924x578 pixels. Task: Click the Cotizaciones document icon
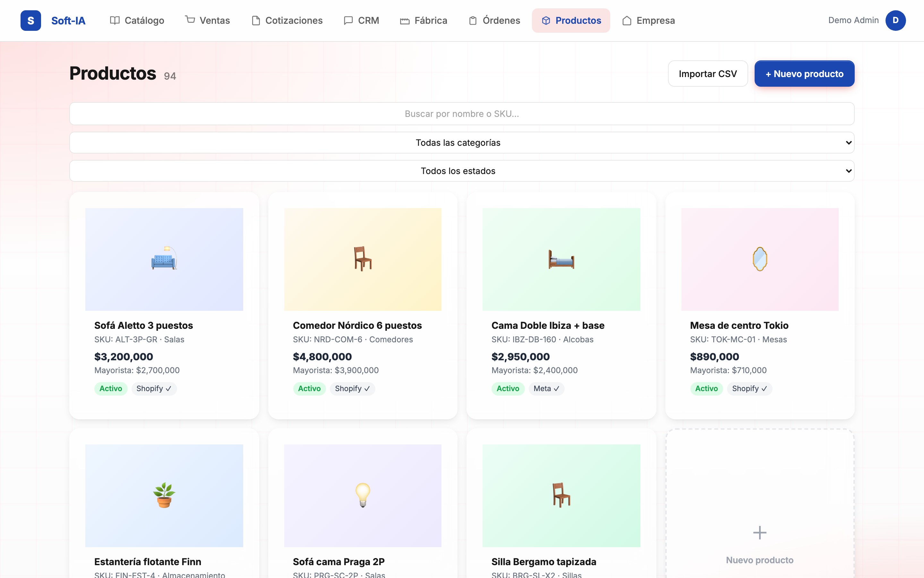[x=256, y=20]
